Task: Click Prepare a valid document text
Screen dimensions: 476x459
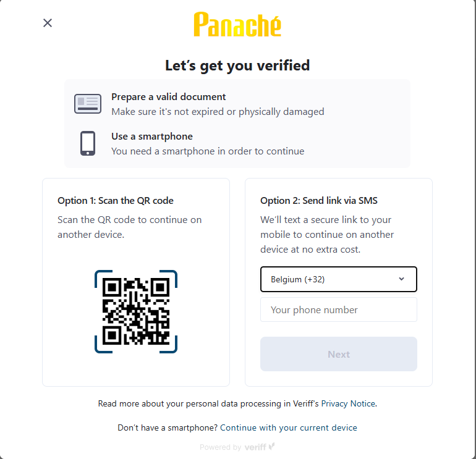Action: (169, 97)
